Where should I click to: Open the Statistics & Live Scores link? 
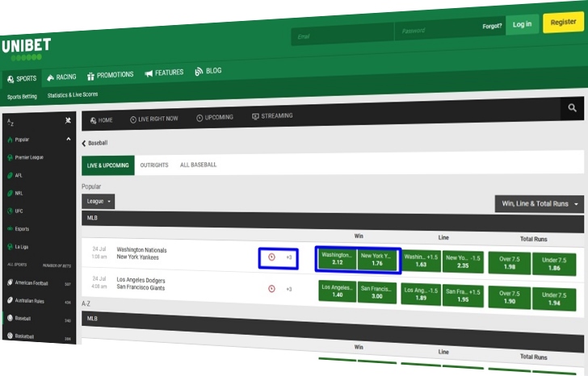coord(73,94)
